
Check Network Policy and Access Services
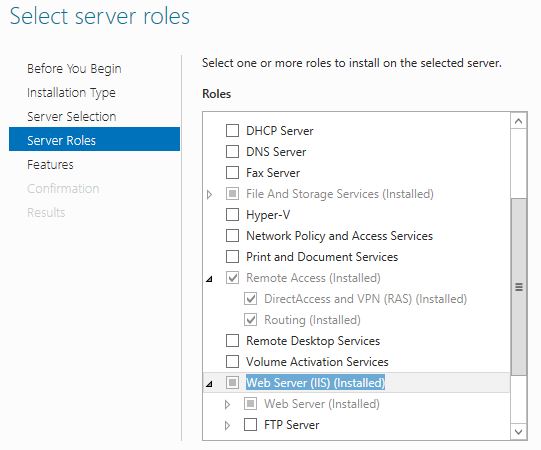tap(232, 236)
